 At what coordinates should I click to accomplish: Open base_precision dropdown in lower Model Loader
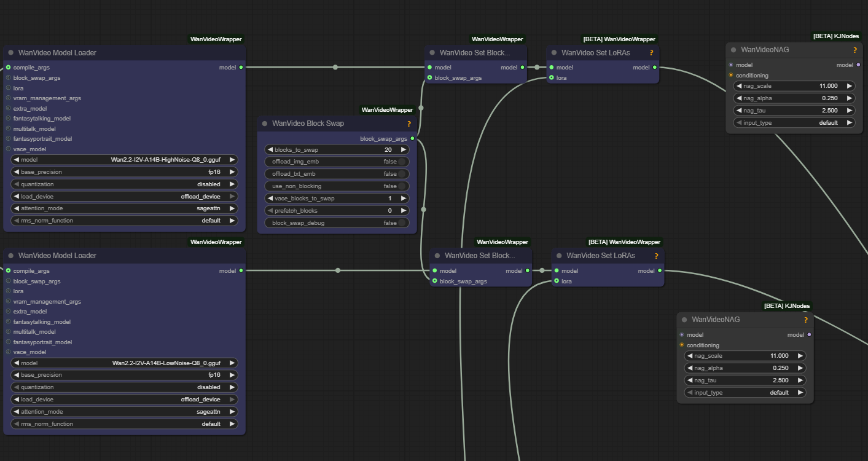pyautogui.click(x=124, y=375)
